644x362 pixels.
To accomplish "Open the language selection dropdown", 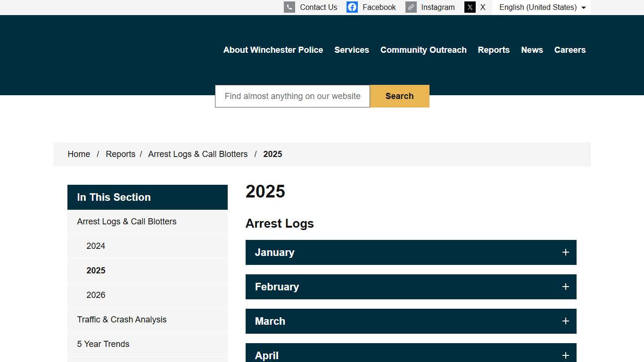I will pyautogui.click(x=541, y=7).
